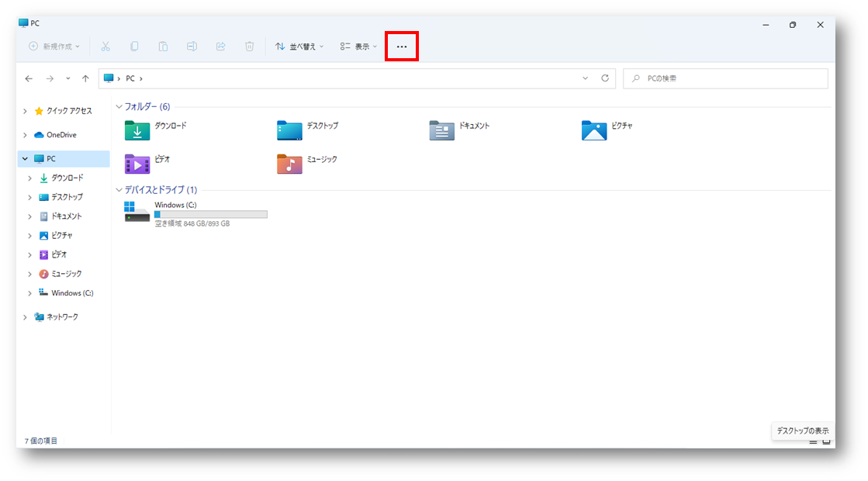Select the ドキュメント folder icon
The image size is (868, 481).
point(441,130)
